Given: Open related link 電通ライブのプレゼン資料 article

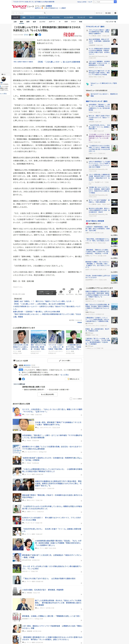Looking at the screenshot, I should pos(43,301).
